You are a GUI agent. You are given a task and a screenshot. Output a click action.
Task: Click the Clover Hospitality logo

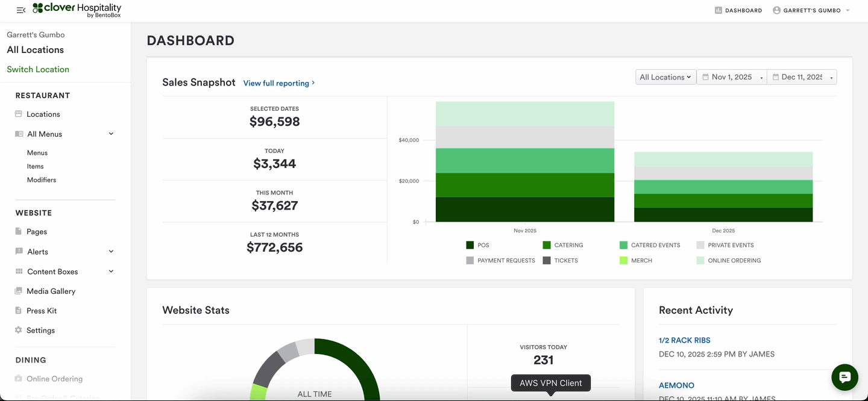tap(77, 10)
